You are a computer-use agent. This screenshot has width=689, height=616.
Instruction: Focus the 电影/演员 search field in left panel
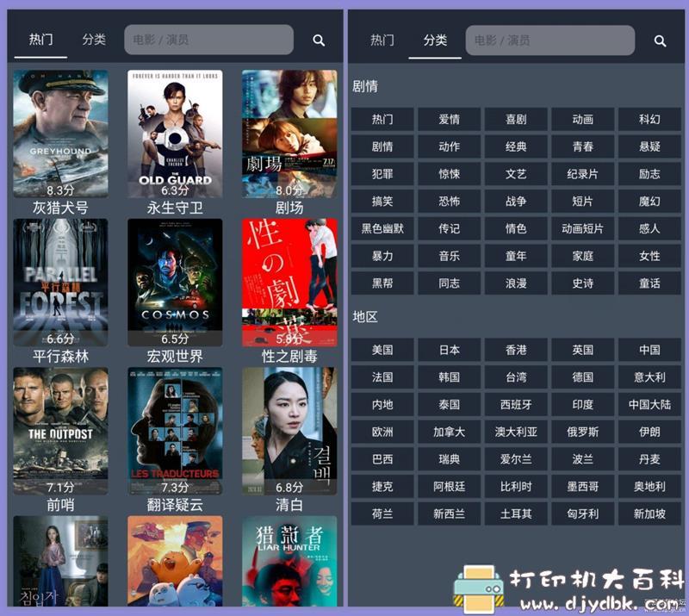click(x=208, y=40)
